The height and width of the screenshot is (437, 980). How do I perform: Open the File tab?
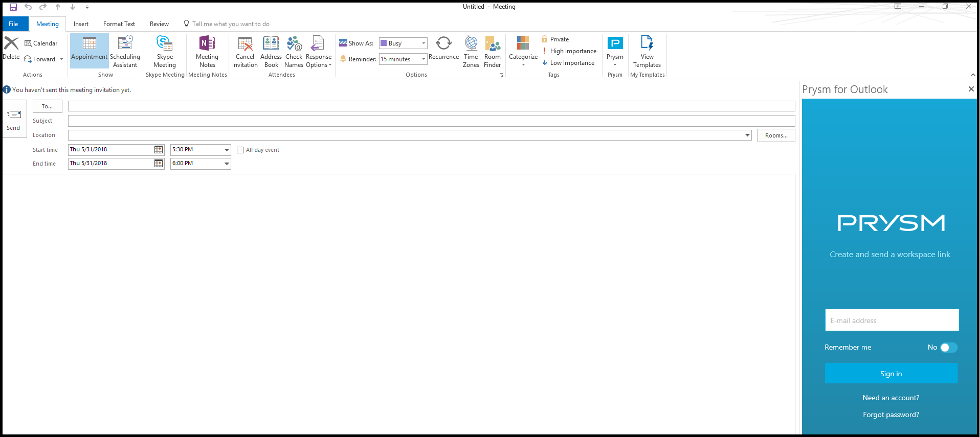coord(15,24)
